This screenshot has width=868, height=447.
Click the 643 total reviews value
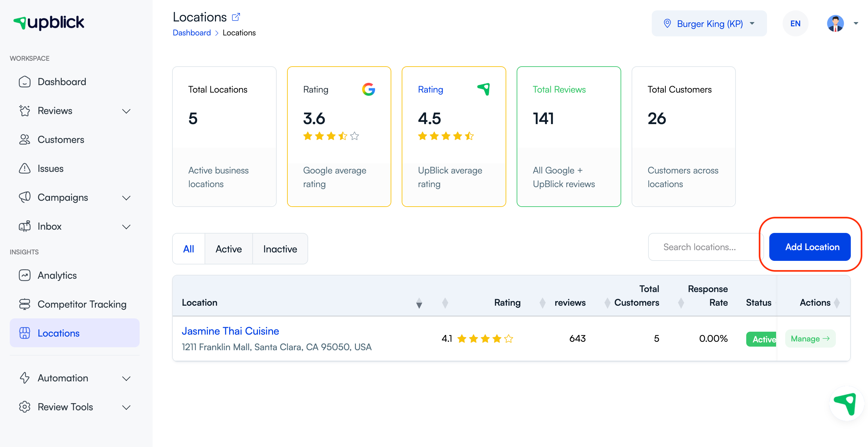point(578,338)
